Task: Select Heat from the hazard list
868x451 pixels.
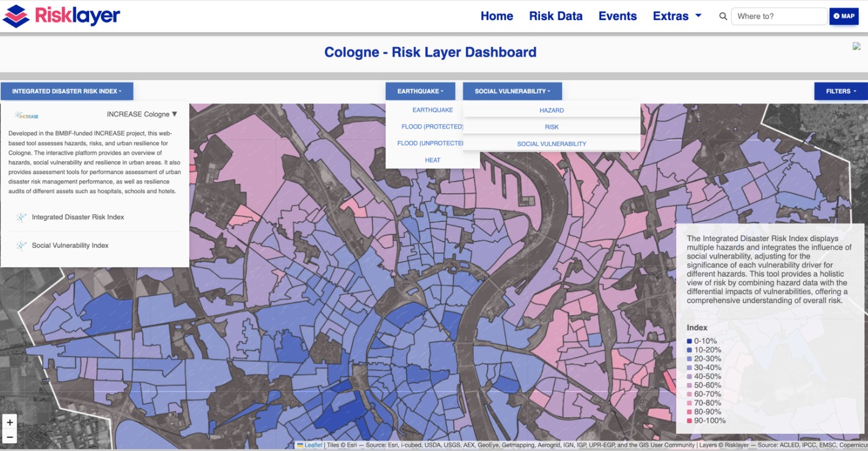Action: point(432,159)
